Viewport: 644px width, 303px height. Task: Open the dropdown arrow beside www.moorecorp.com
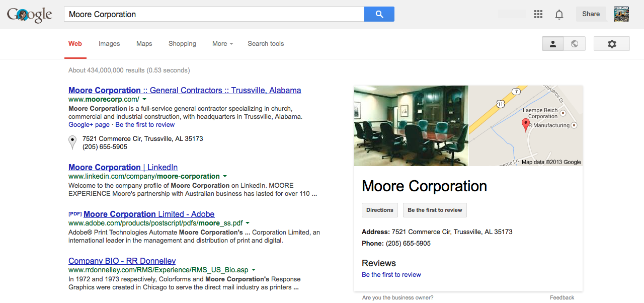point(144,100)
